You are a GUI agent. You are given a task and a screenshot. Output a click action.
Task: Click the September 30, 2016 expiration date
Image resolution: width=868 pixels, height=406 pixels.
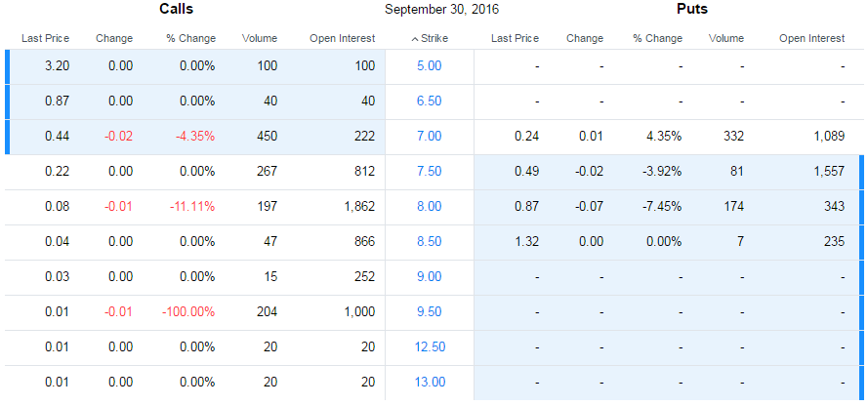tap(441, 10)
